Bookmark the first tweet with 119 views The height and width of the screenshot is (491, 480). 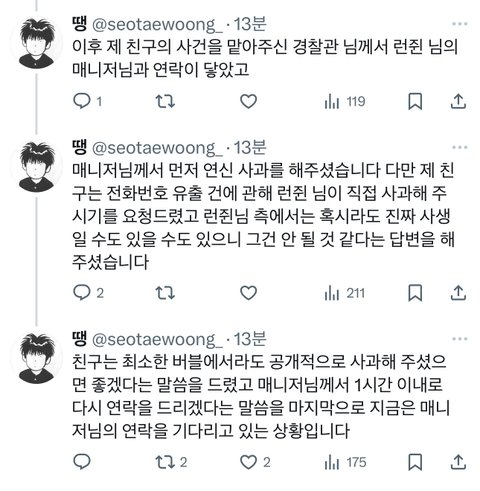click(415, 101)
